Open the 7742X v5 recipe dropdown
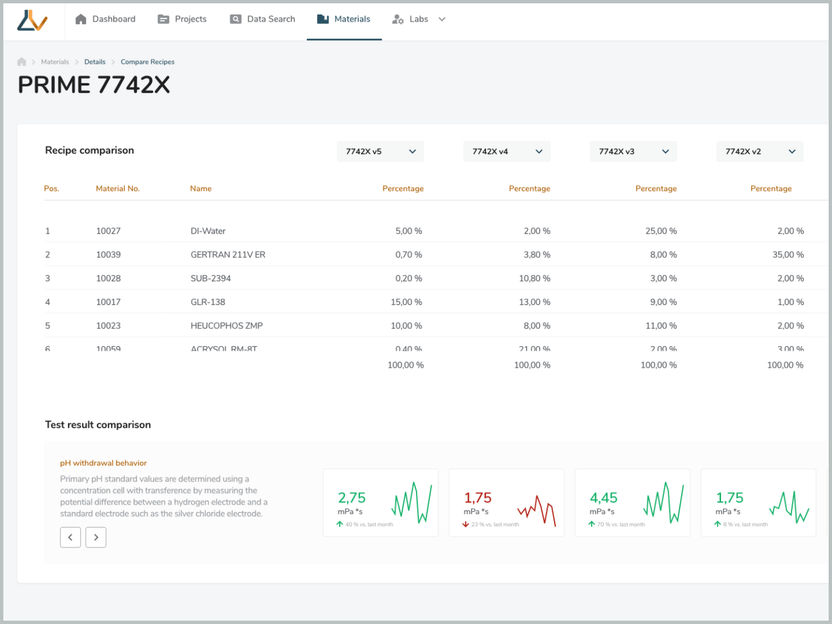The height and width of the screenshot is (624, 832). pyautogui.click(x=380, y=151)
